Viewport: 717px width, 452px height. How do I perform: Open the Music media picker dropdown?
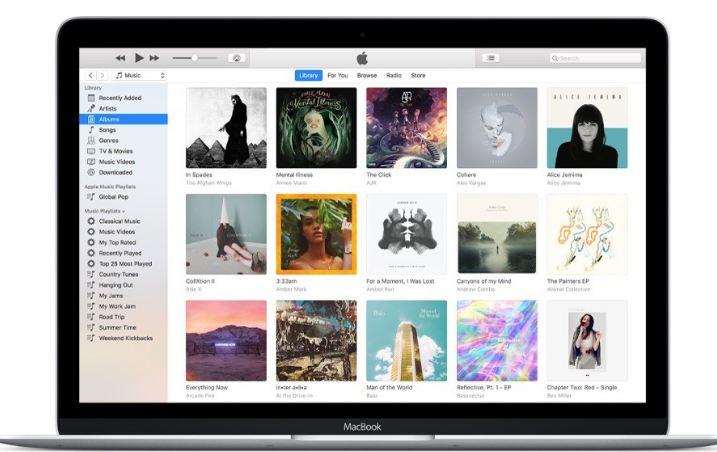pyautogui.click(x=140, y=75)
